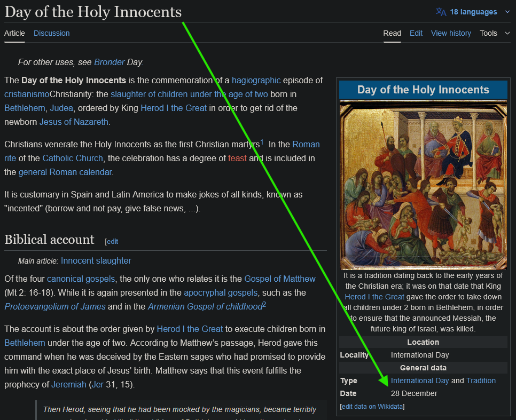Open Herod I the Great infobox link
Image resolution: width=516 pixels, height=420 pixels.
point(374,297)
